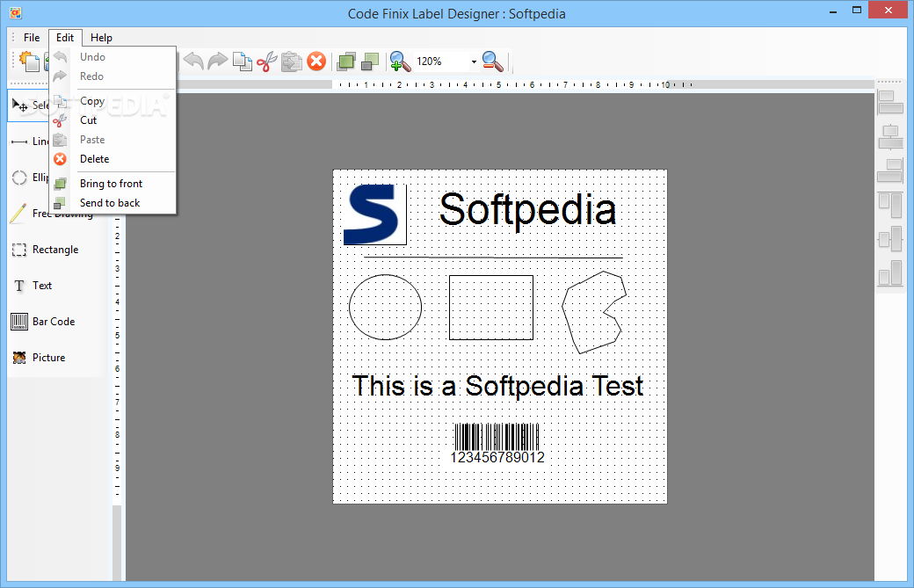The image size is (914, 588).
Task: Click the toolbar Undo arrow icon
Action: [193, 62]
